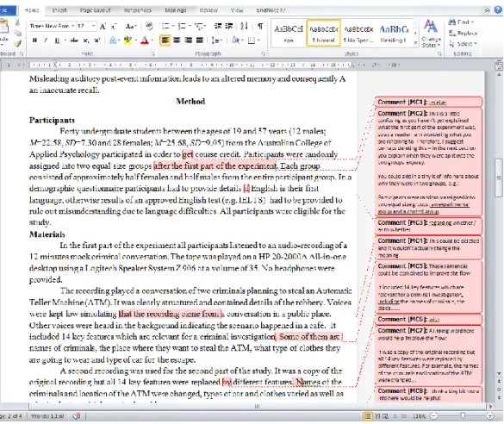Open the multilevel list menu

[x=200, y=26]
